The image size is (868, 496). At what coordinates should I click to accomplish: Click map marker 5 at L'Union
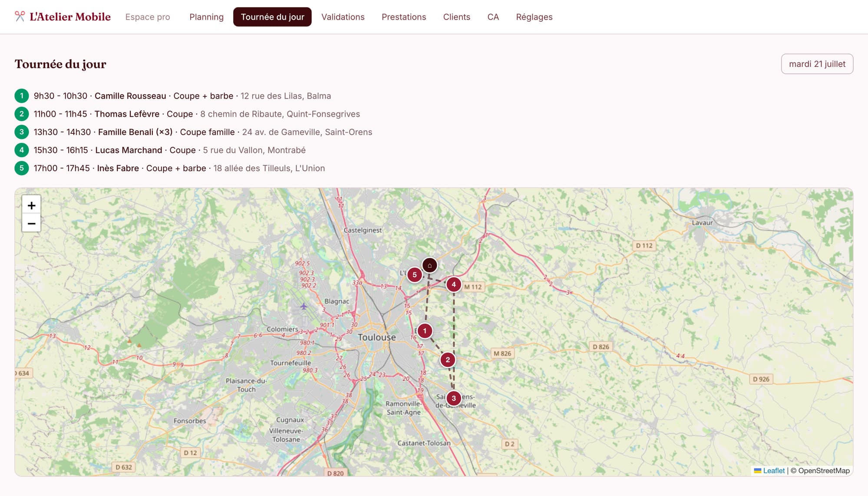415,274
